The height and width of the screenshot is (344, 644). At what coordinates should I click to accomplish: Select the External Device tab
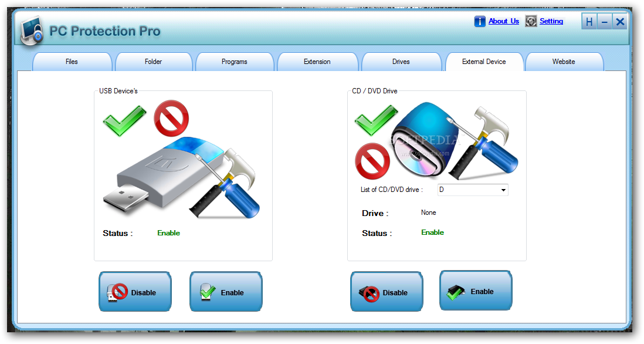click(x=484, y=62)
